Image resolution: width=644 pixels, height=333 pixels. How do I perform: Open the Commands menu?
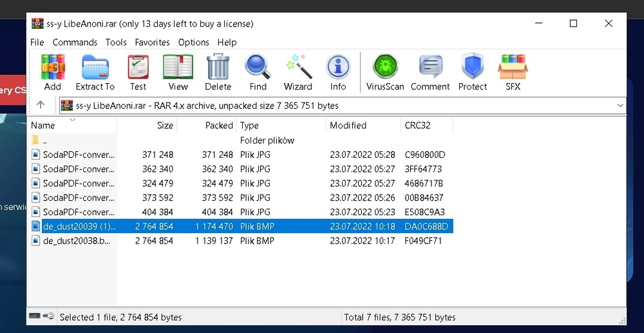click(x=75, y=43)
